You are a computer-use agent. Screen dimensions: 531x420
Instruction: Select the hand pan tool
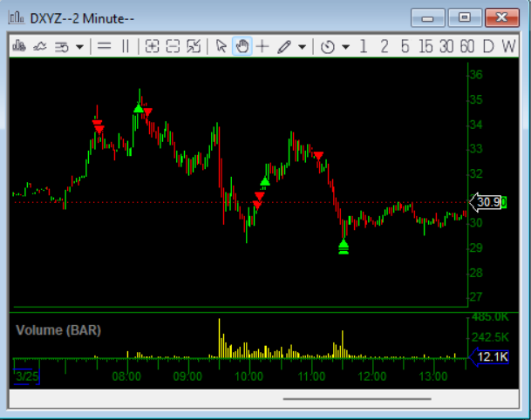[242, 46]
